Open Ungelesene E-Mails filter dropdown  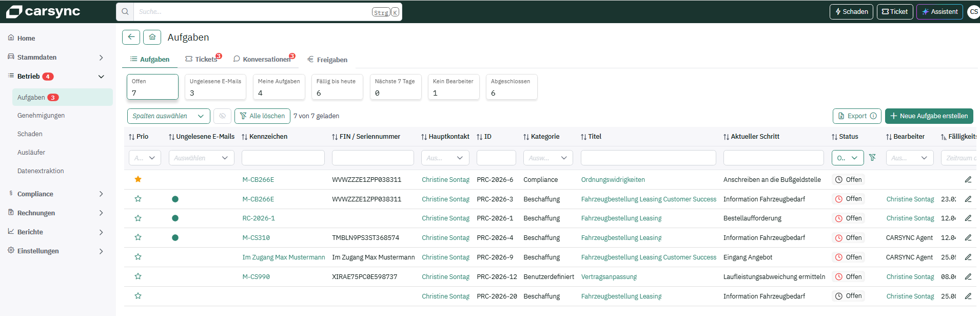coord(202,158)
